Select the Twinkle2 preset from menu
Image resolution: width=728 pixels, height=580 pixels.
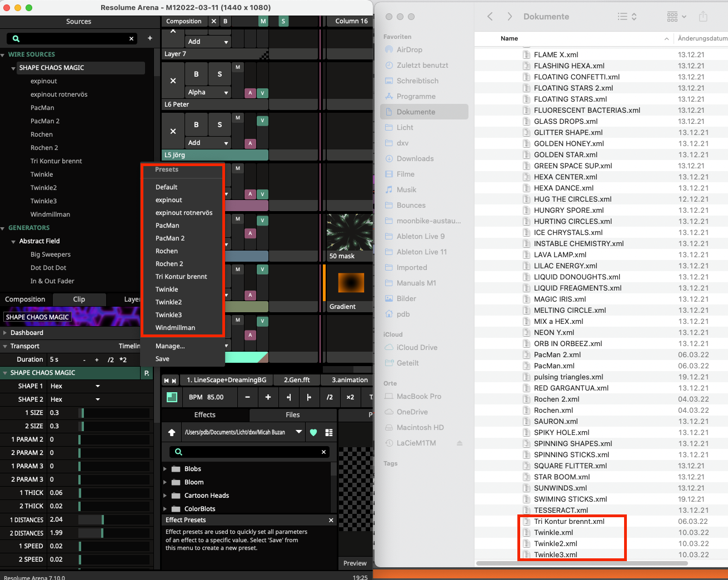tap(168, 302)
